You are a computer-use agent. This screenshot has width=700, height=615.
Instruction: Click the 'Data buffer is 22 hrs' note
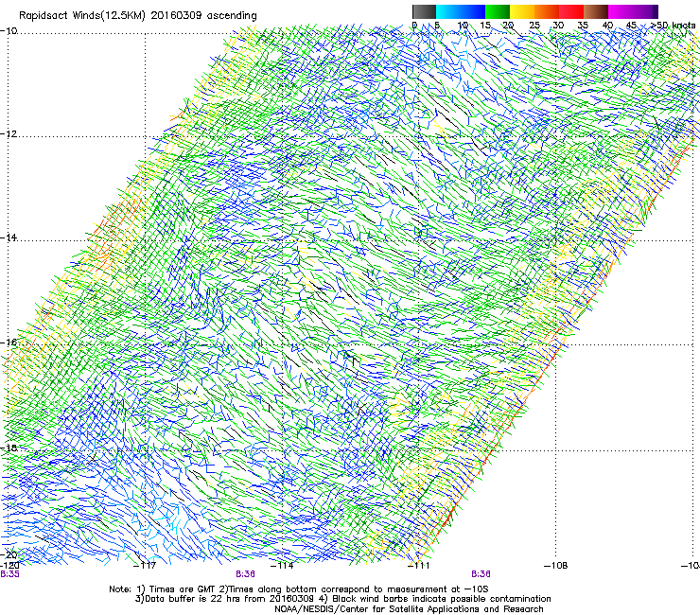click(x=223, y=599)
